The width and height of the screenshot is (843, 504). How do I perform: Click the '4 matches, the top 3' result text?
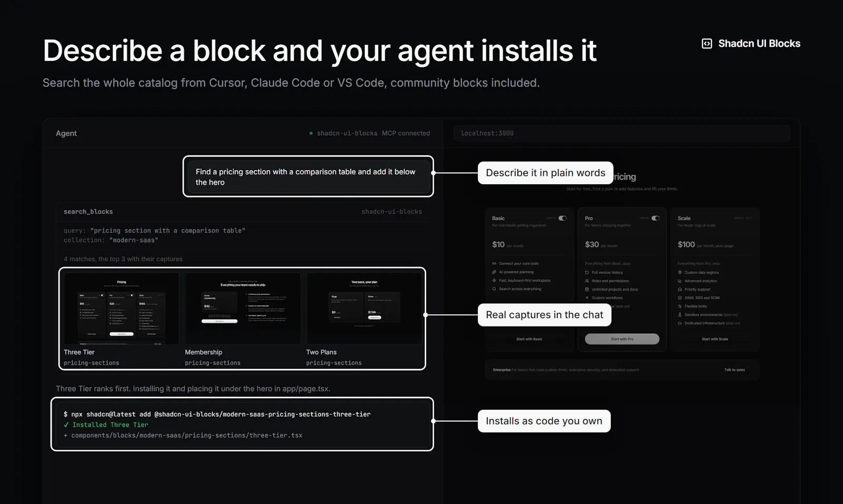click(x=123, y=259)
